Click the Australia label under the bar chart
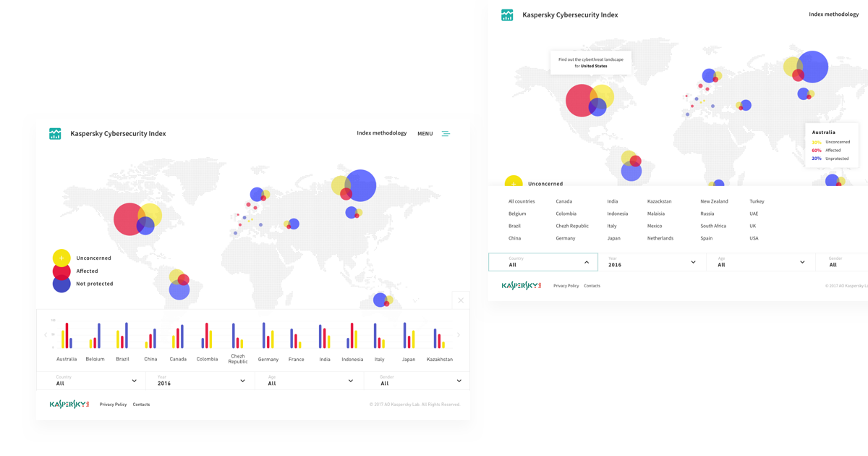 [67, 359]
